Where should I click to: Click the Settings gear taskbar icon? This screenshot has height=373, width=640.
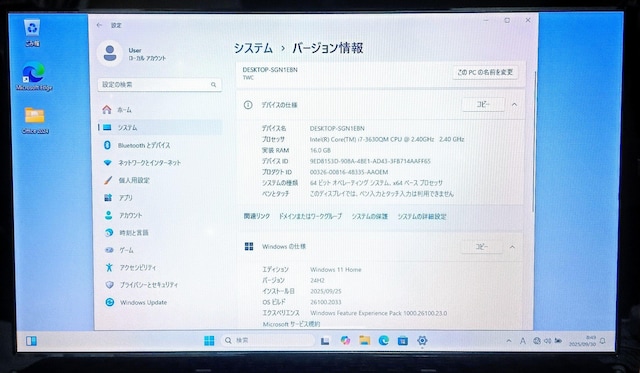coord(422,340)
